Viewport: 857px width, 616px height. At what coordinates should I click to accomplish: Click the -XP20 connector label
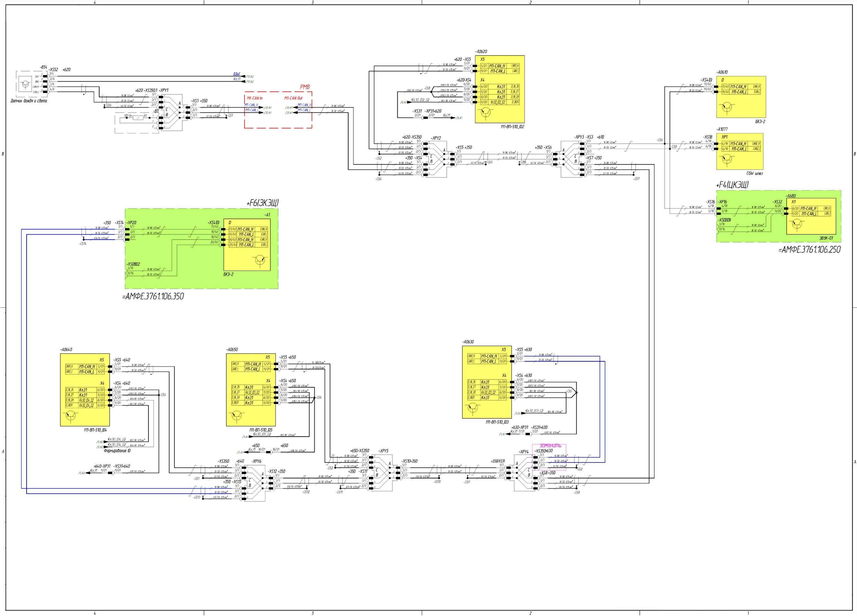(131, 223)
